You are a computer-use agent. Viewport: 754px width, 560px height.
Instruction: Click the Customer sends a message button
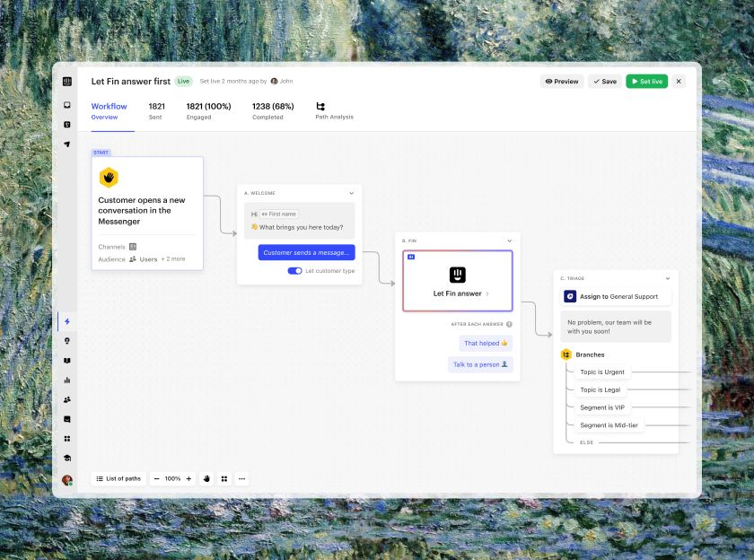pos(306,252)
